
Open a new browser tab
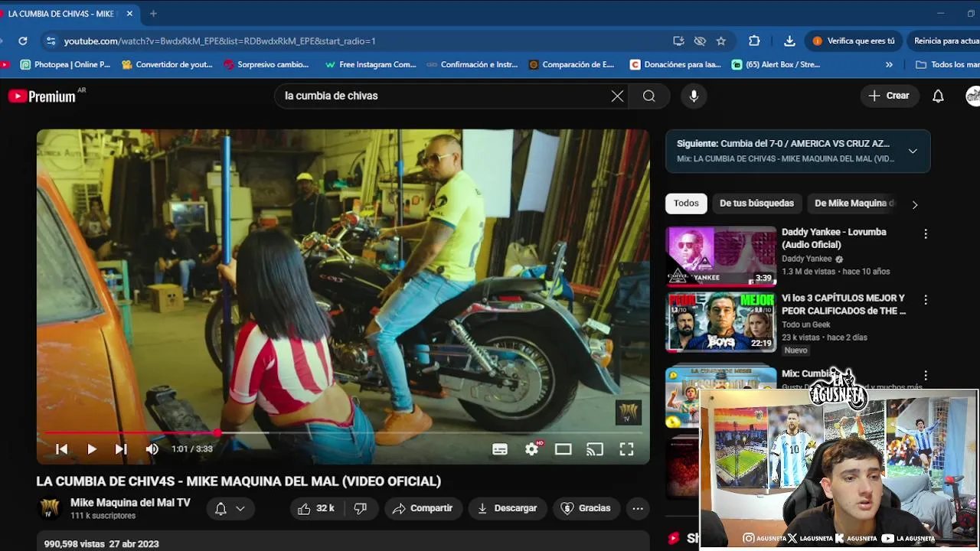153,13
